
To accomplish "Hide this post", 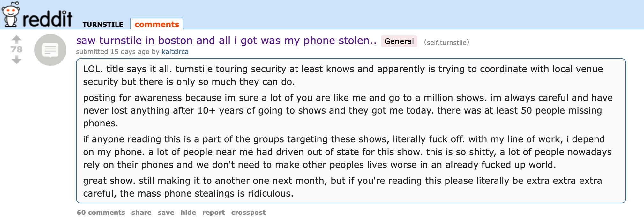I will [x=188, y=213].
